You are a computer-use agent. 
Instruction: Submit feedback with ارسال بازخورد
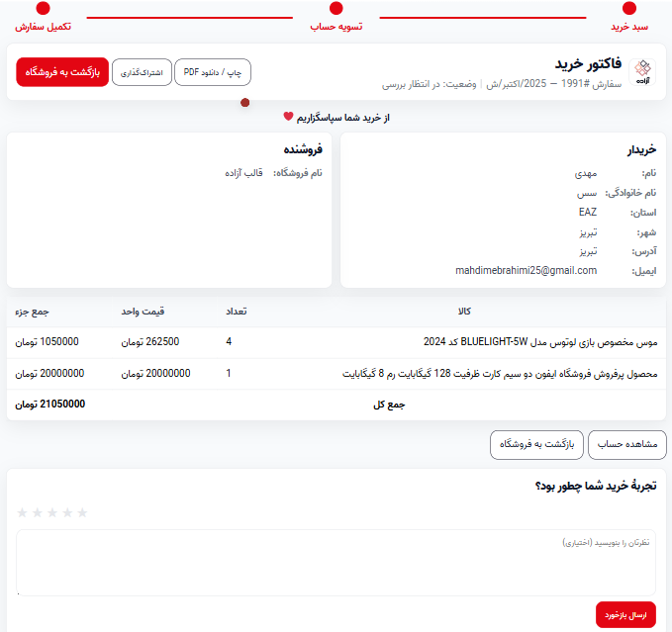(x=625, y=614)
